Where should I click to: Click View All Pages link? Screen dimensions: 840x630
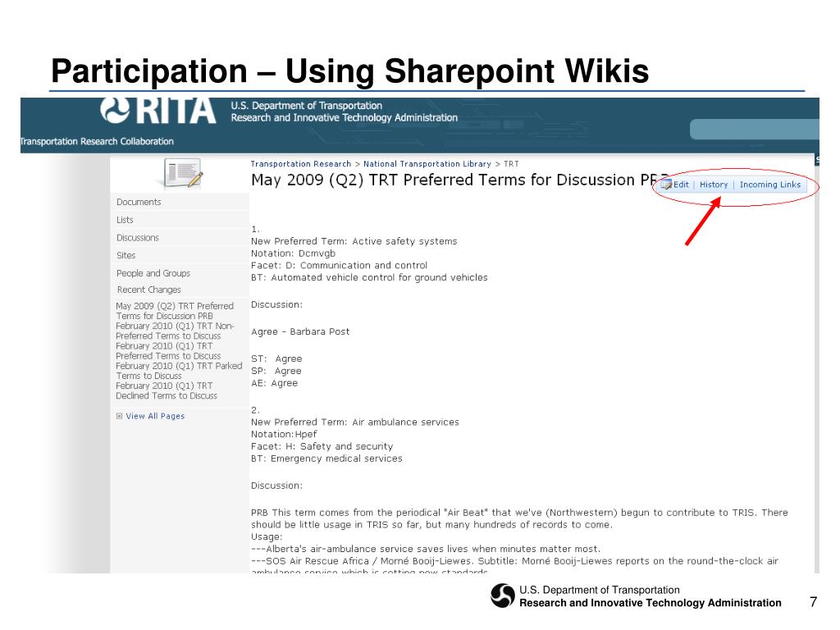click(x=155, y=416)
